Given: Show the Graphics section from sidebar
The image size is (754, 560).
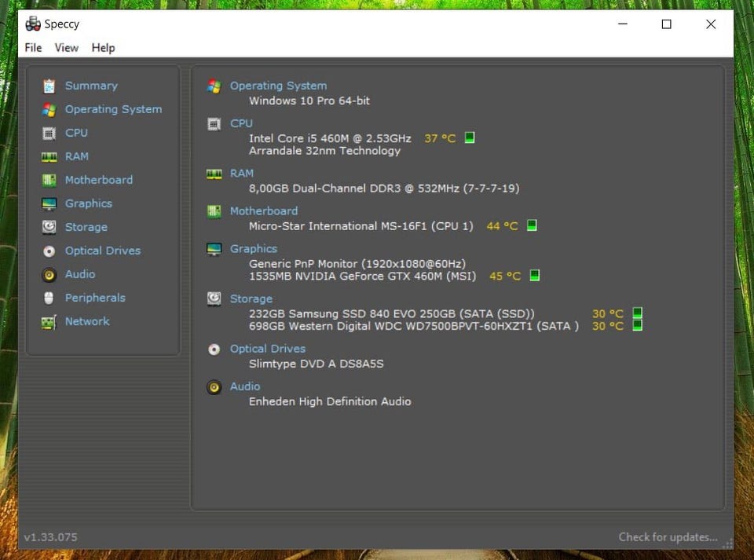Looking at the screenshot, I should [89, 203].
